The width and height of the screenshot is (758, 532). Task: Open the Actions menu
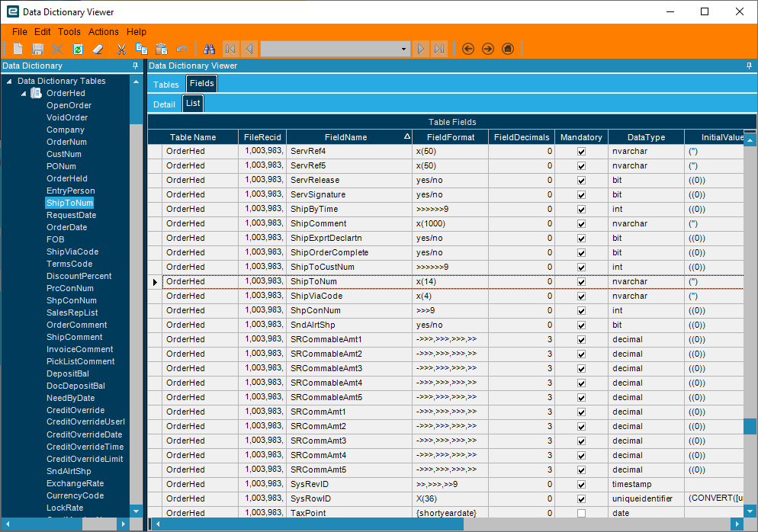click(104, 32)
